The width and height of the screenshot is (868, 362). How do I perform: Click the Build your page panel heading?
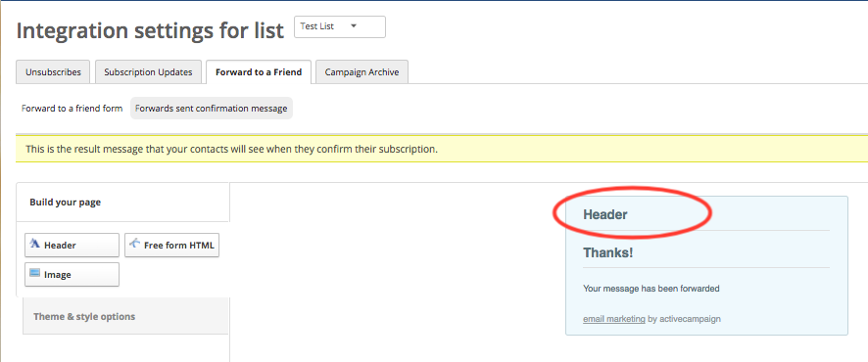click(66, 203)
